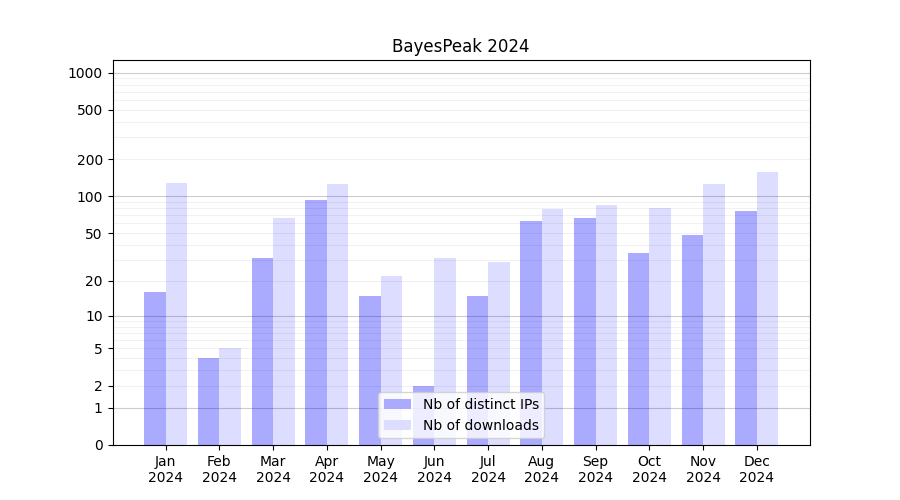Pick the Mar 2024 downloads bar

click(284, 331)
